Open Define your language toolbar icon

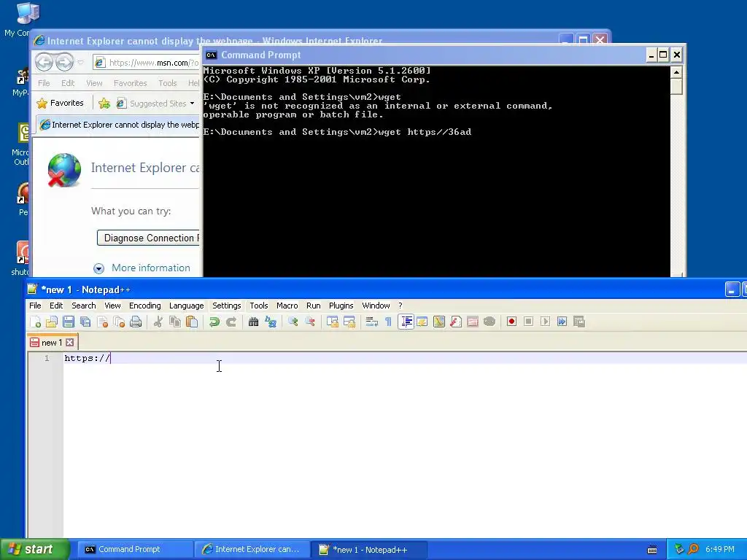pos(422,322)
